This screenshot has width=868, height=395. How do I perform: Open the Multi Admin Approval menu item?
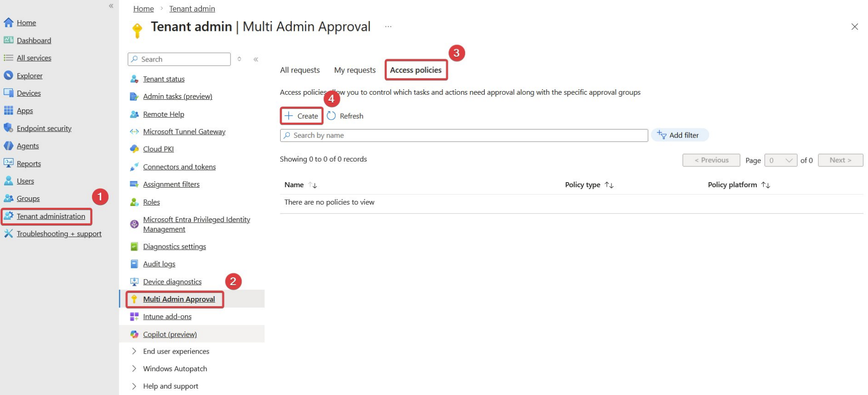tap(179, 299)
